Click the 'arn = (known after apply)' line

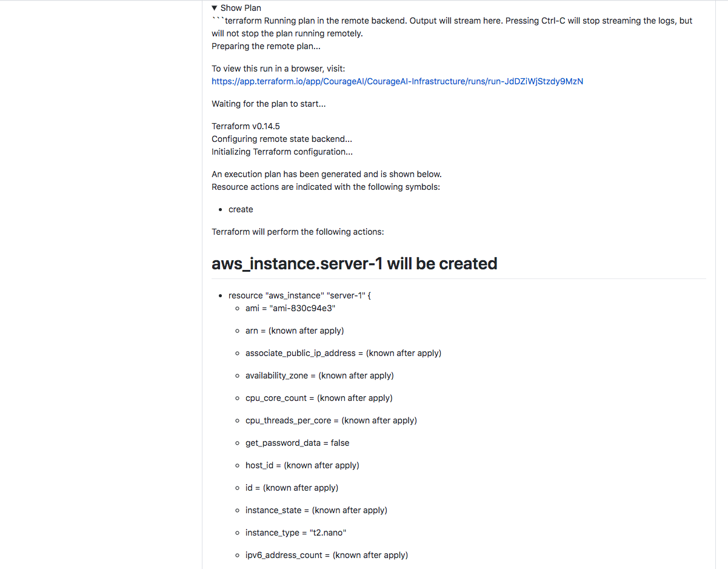point(295,331)
